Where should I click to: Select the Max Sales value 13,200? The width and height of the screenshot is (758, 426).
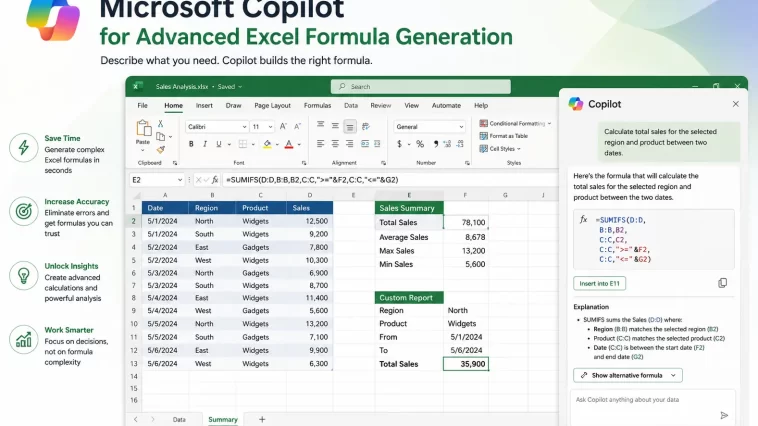click(466, 251)
